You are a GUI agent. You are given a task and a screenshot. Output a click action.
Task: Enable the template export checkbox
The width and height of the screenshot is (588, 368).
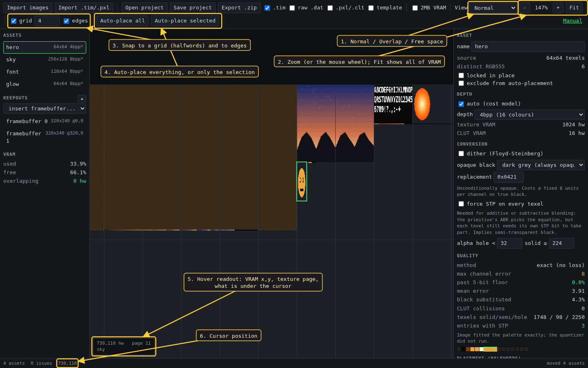[x=371, y=8]
